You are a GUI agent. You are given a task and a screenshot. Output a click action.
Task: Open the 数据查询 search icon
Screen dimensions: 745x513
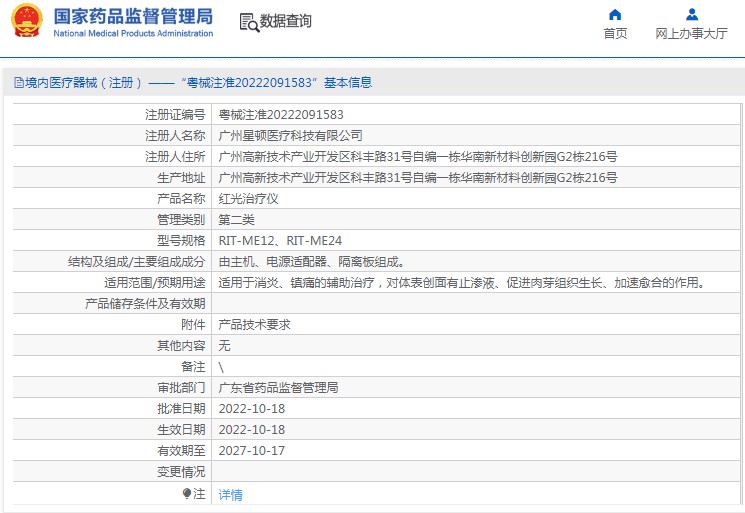pos(249,22)
